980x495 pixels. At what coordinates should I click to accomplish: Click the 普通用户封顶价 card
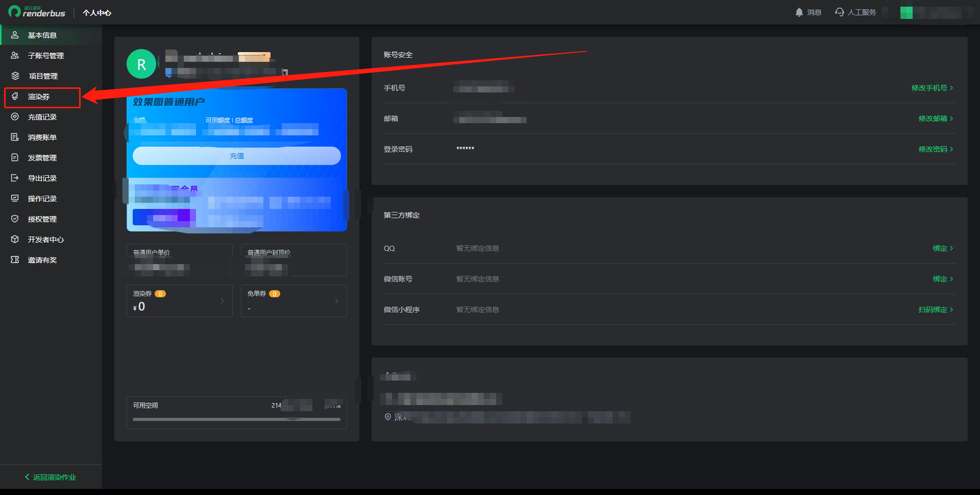pyautogui.click(x=294, y=260)
